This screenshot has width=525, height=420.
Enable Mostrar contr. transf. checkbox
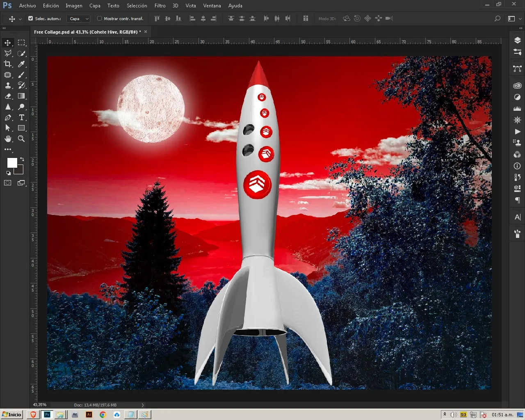(99, 18)
